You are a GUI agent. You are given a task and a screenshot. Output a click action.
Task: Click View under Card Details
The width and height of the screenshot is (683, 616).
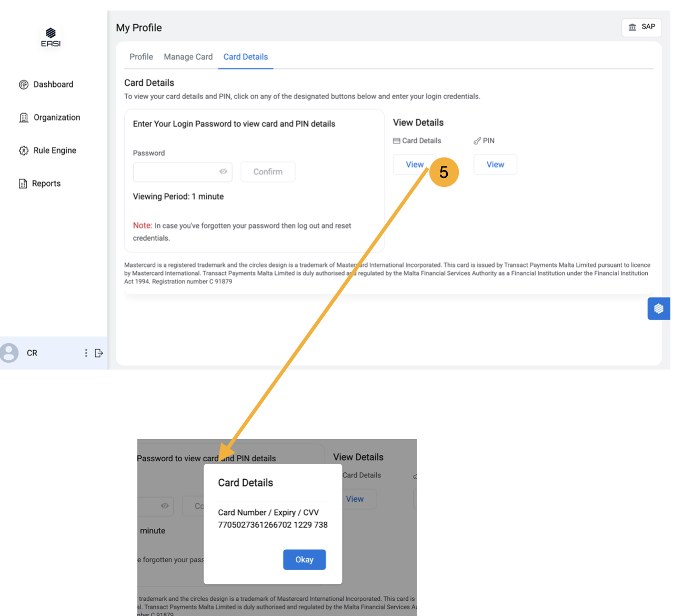[x=414, y=165]
